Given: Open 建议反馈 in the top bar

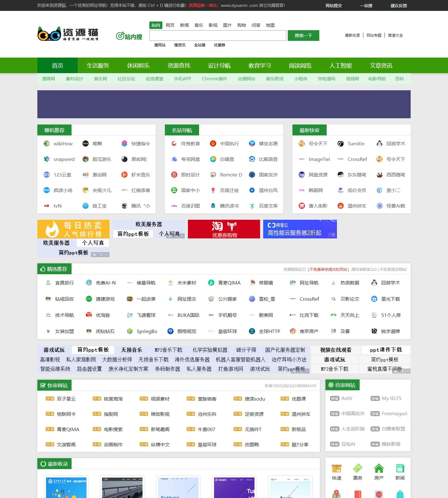Looking at the screenshot, I should (x=399, y=6).
